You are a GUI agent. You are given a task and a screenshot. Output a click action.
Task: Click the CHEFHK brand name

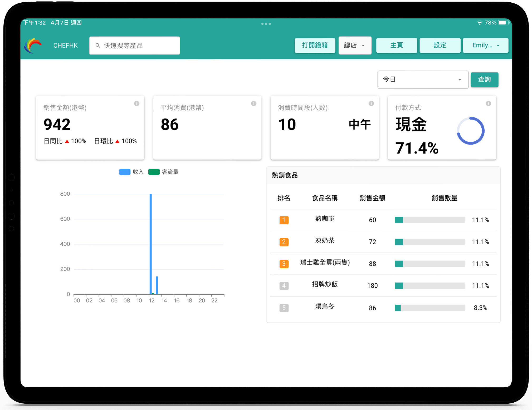[65, 46]
